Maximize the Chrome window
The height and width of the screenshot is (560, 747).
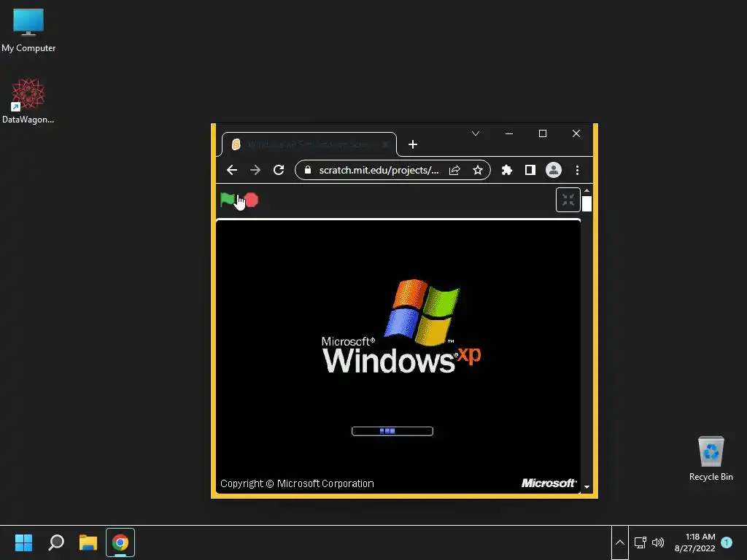click(x=543, y=133)
